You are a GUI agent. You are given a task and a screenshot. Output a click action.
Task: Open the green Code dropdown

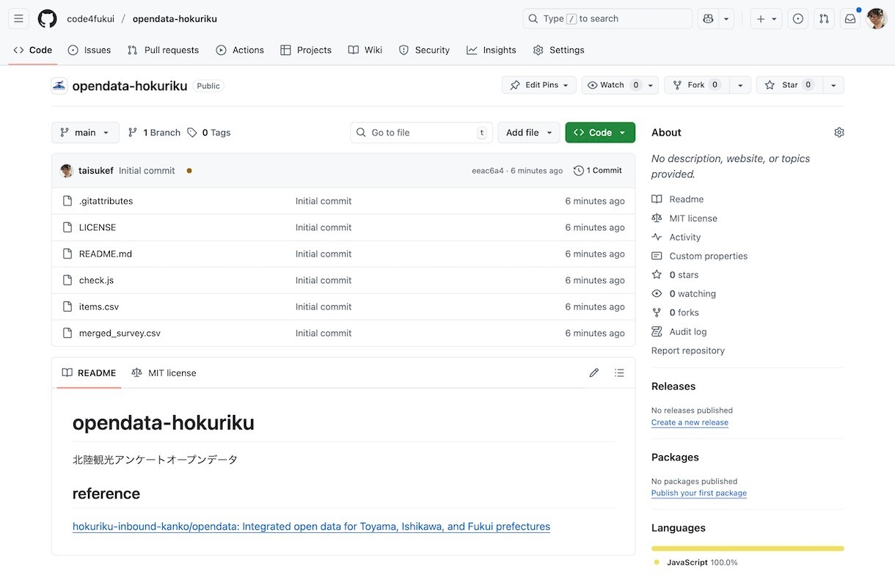pyautogui.click(x=599, y=133)
